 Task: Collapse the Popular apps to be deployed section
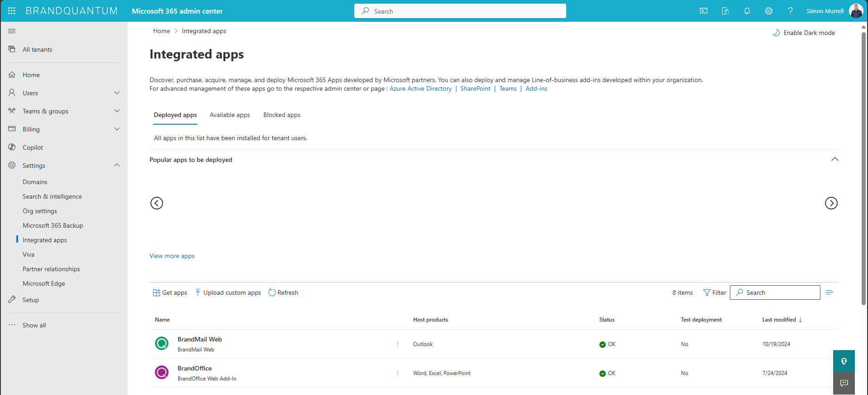click(835, 159)
